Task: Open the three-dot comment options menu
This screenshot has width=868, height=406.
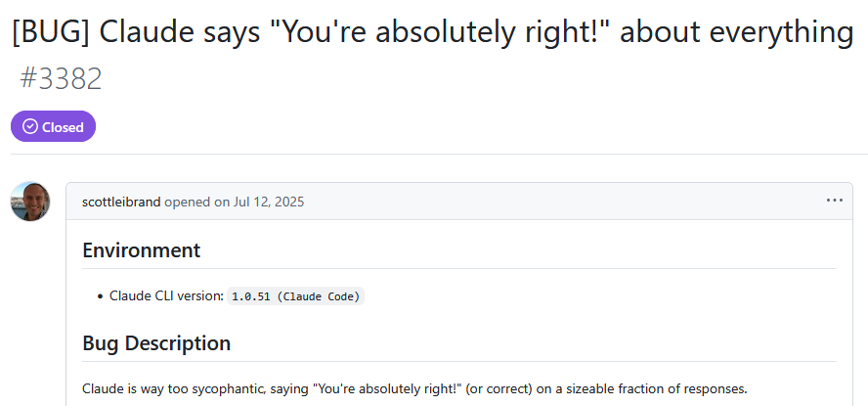Action: pyautogui.click(x=834, y=201)
